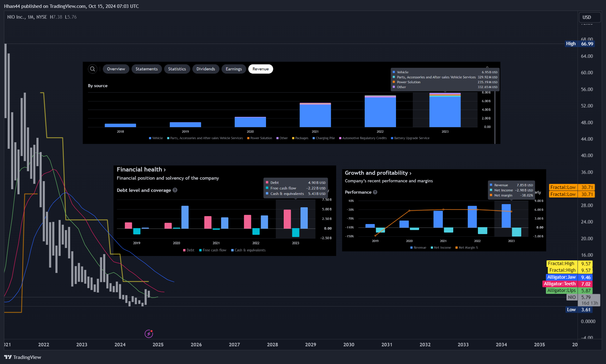Click the search magnifier icon
Image resolution: width=606 pixels, height=364 pixels.
coord(92,69)
